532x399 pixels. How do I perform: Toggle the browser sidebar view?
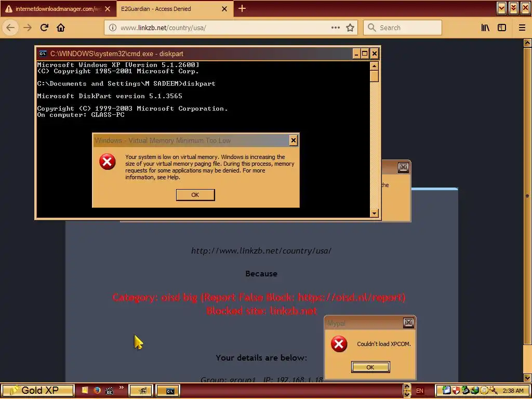[502, 28]
